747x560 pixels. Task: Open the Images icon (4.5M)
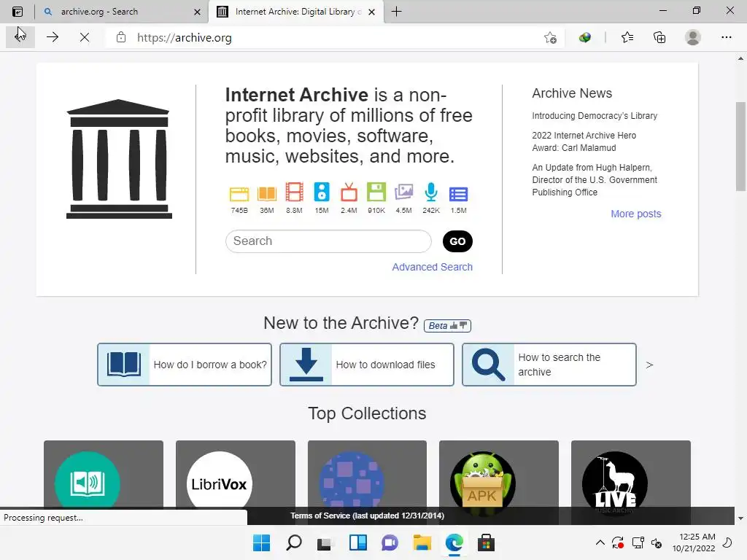[x=403, y=192]
